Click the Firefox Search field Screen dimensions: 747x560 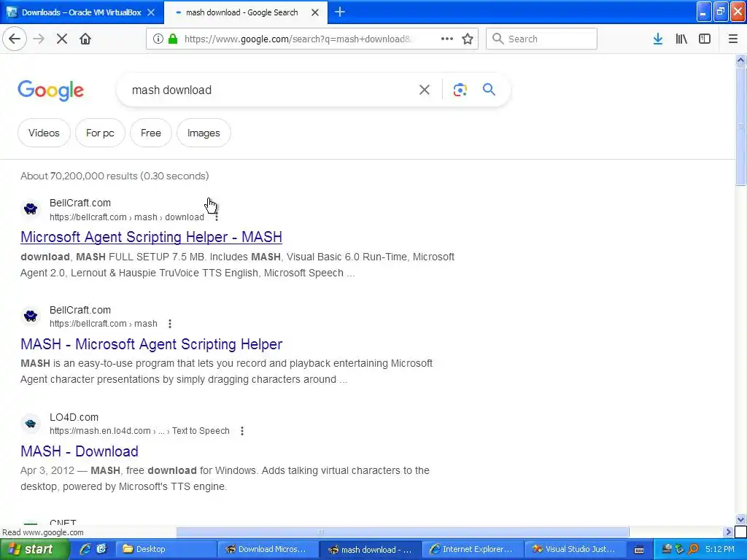click(542, 39)
